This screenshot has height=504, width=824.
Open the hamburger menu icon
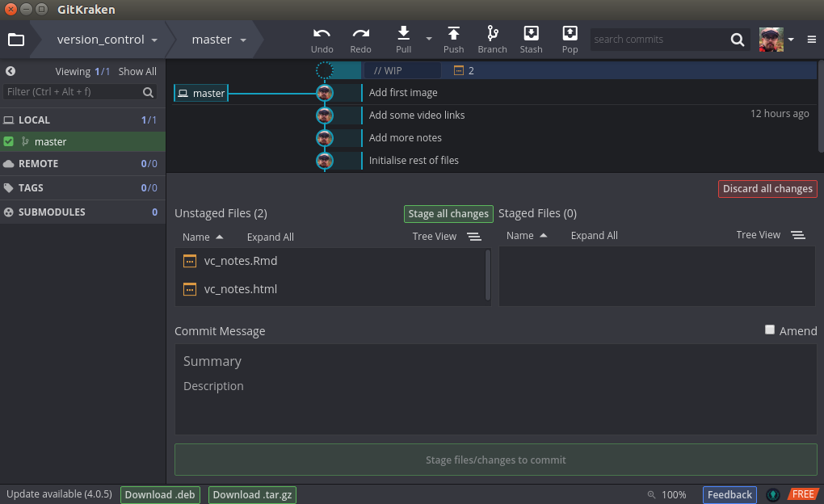tap(811, 40)
